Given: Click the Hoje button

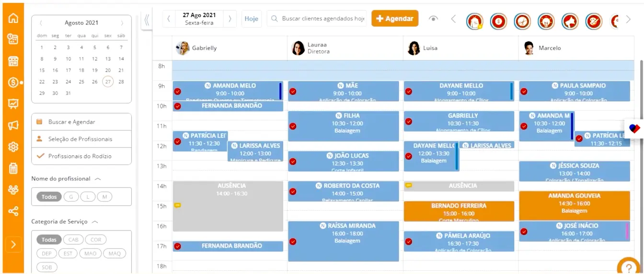Looking at the screenshot, I should [x=252, y=19].
